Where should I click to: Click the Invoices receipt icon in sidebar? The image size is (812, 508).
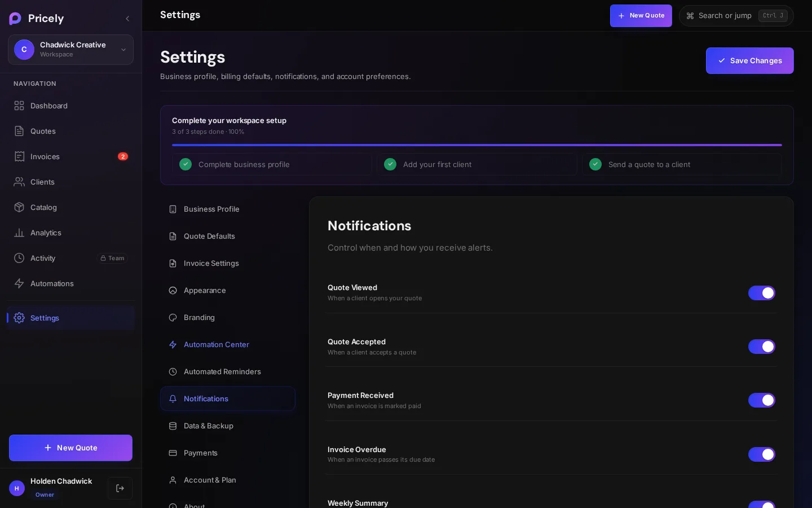(x=19, y=156)
